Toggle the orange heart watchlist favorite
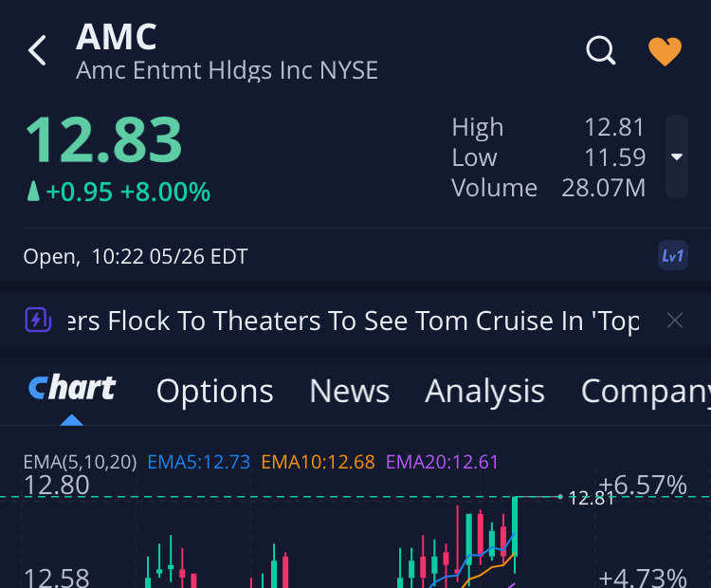The image size is (711, 588). pyautogui.click(x=665, y=51)
